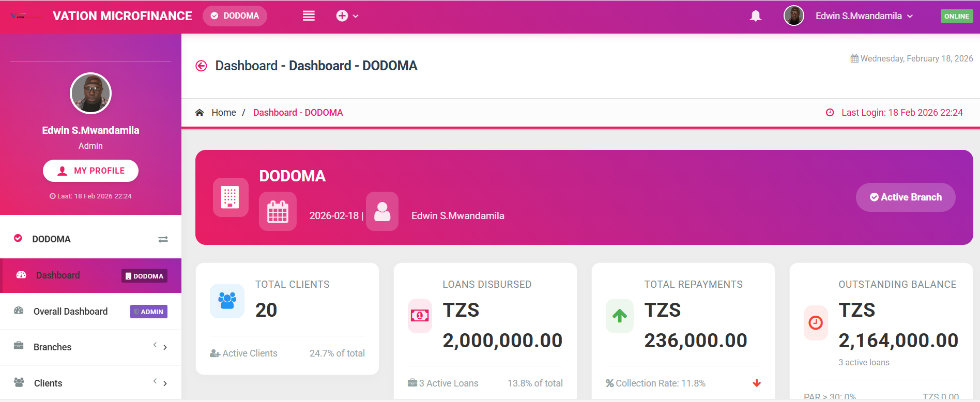Screen dimensions: 980x402
Task: Toggle the Active Branch button
Action: coord(905,197)
